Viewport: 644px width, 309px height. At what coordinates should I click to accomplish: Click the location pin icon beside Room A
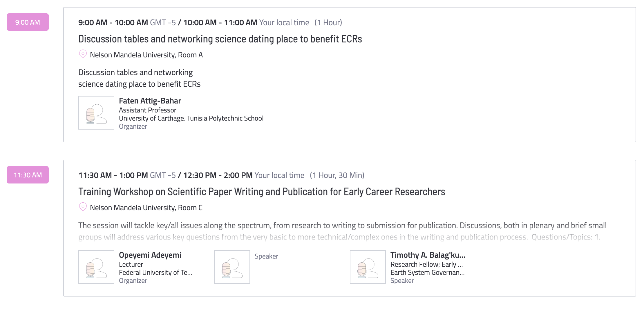point(83,54)
